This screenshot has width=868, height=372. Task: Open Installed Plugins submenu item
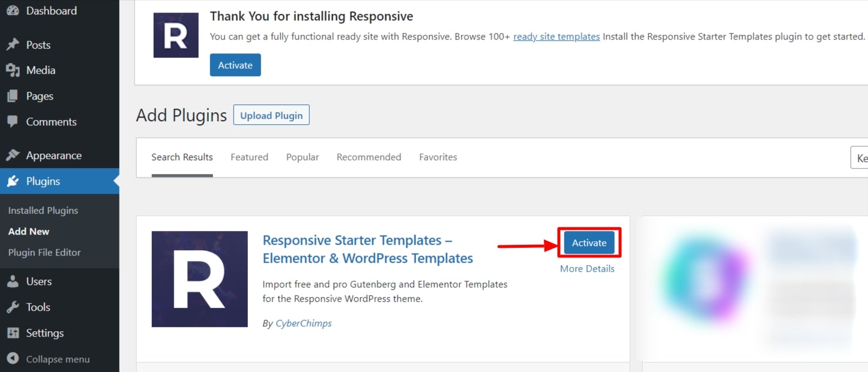pyautogui.click(x=43, y=211)
